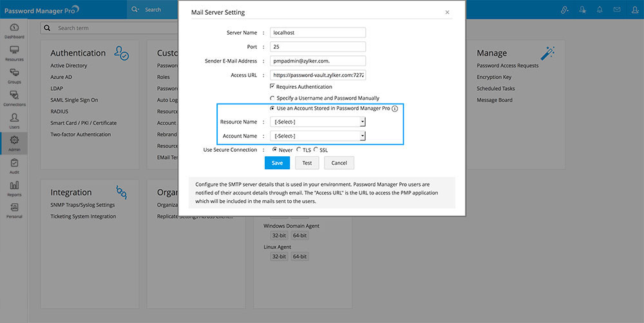The width and height of the screenshot is (644, 323).
Task: Click the Authentication section icon
Action: (122, 53)
